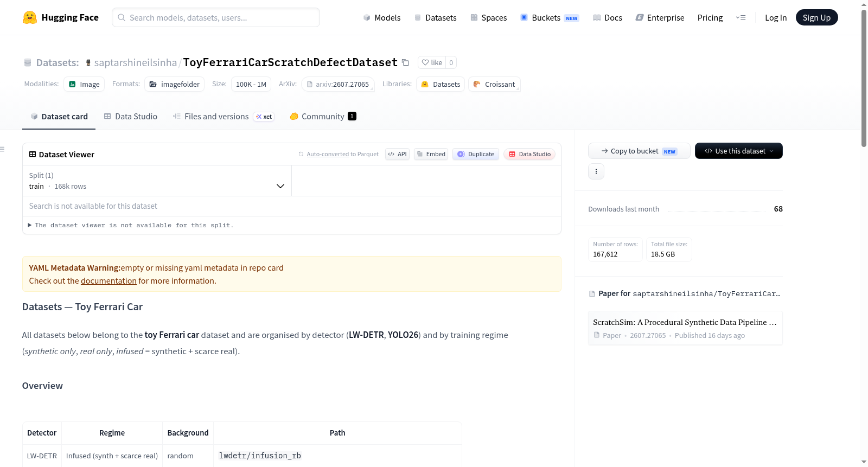The image size is (868, 467).
Task: Open the ScratchSim paper card
Action: pos(685,328)
